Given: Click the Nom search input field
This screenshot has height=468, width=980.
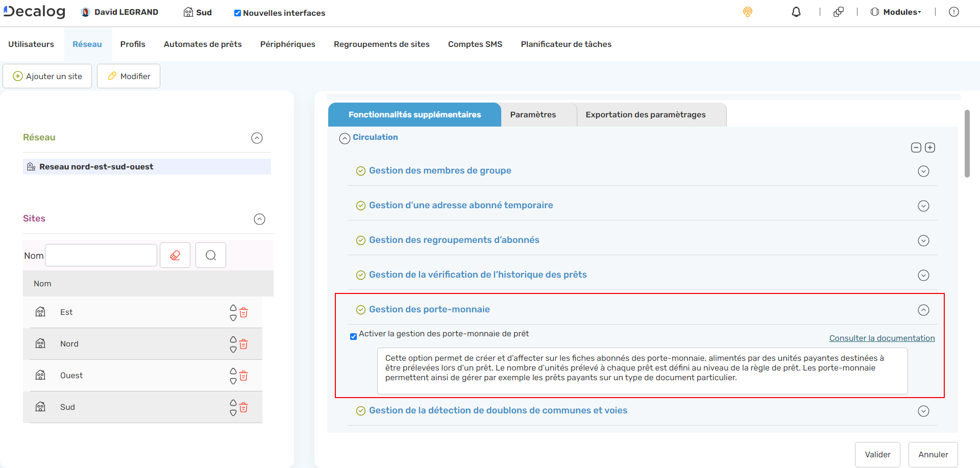Looking at the screenshot, I should point(101,255).
